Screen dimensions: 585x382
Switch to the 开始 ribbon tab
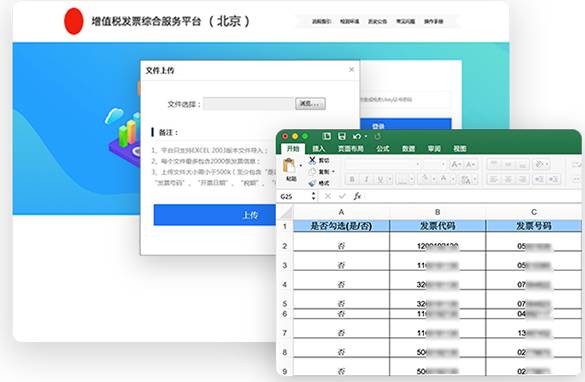coord(293,149)
